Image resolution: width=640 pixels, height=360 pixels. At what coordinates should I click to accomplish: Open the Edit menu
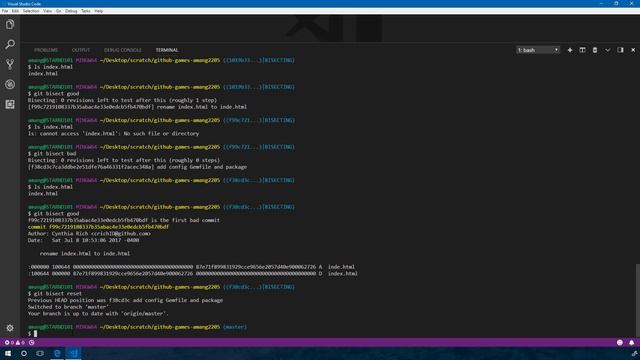[x=15, y=11]
